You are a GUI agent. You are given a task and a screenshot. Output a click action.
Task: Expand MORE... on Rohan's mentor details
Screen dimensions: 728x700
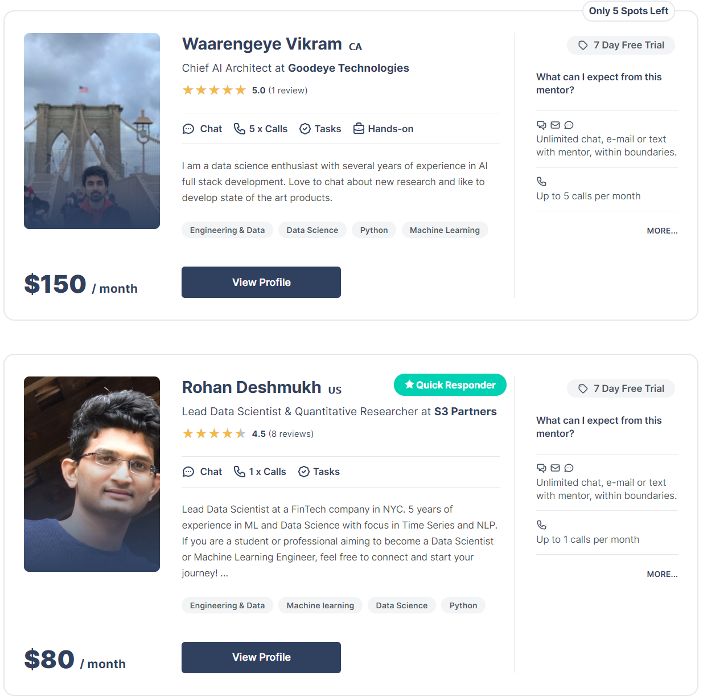[x=662, y=574]
